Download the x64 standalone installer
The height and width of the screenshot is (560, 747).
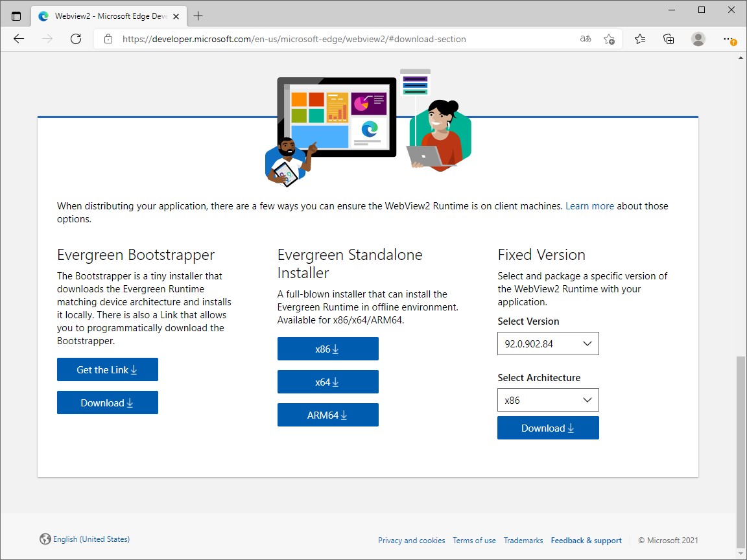(x=328, y=382)
